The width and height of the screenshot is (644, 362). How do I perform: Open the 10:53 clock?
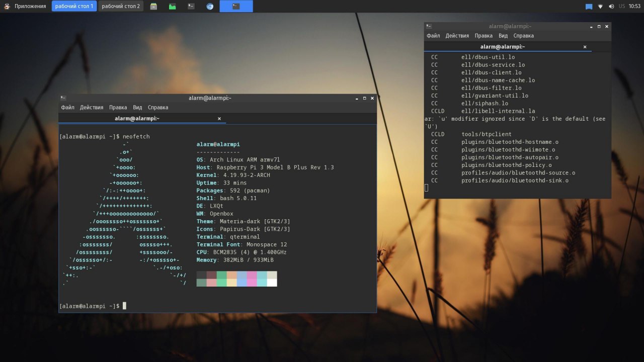(x=634, y=7)
